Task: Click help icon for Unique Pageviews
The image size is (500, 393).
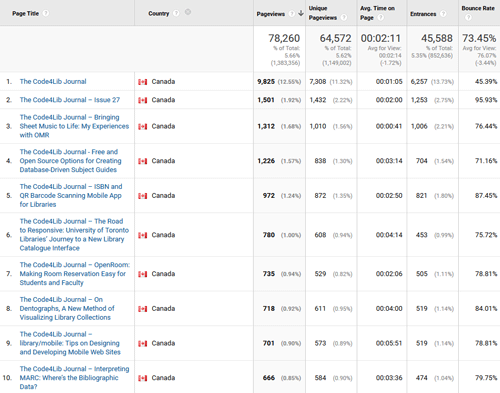Action: [x=344, y=17]
